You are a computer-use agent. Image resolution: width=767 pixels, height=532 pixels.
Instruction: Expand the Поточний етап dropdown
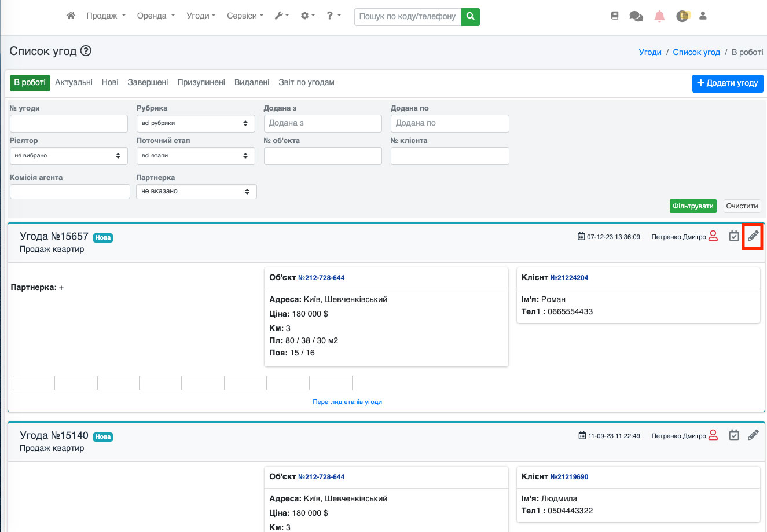point(195,156)
